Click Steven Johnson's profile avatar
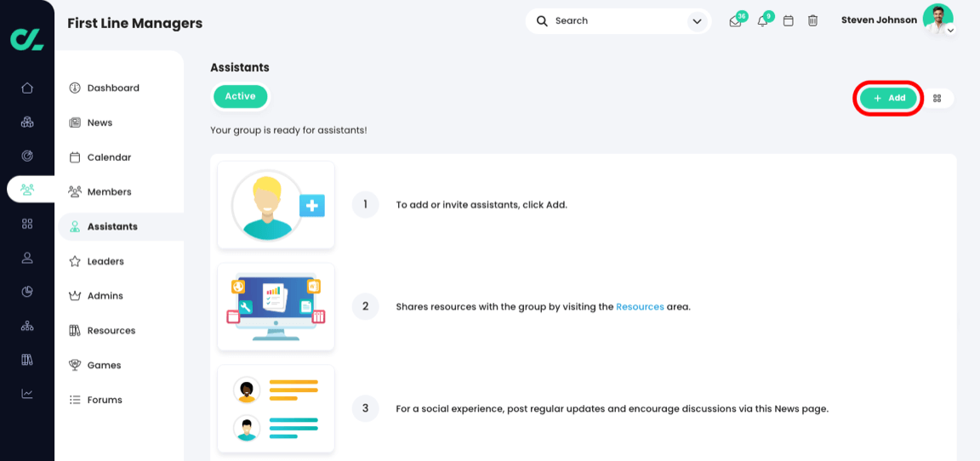The width and height of the screenshot is (980, 461). (x=937, y=20)
